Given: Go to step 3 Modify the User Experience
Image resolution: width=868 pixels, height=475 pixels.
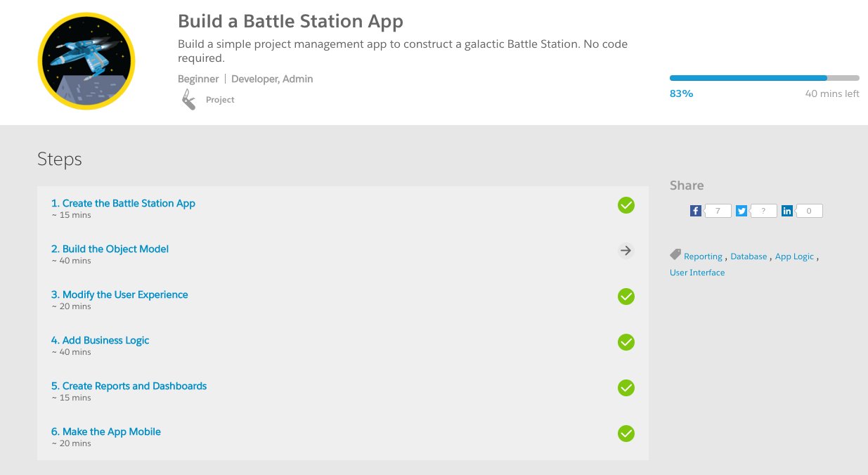Looking at the screenshot, I should [119, 295].
